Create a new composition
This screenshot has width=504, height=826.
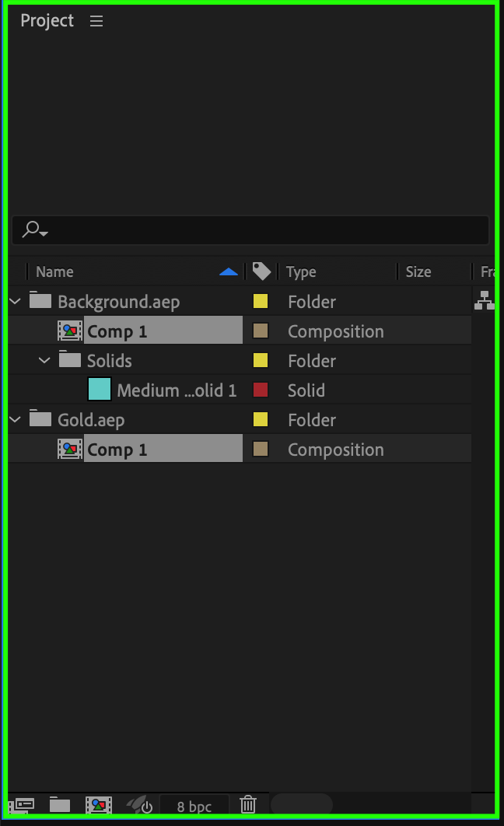(x=99, y=805)
